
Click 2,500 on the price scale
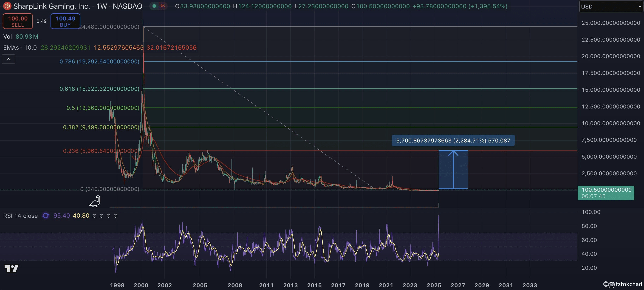click(609, 173)
